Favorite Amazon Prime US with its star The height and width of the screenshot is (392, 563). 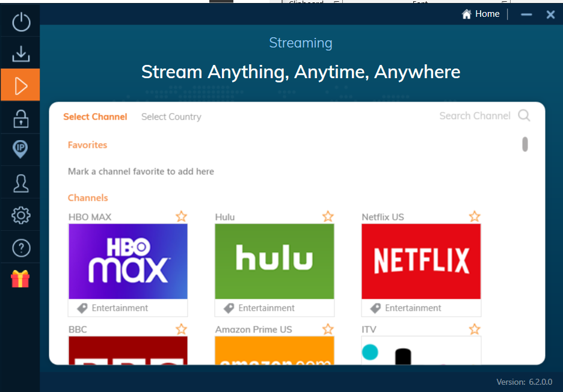328,329
